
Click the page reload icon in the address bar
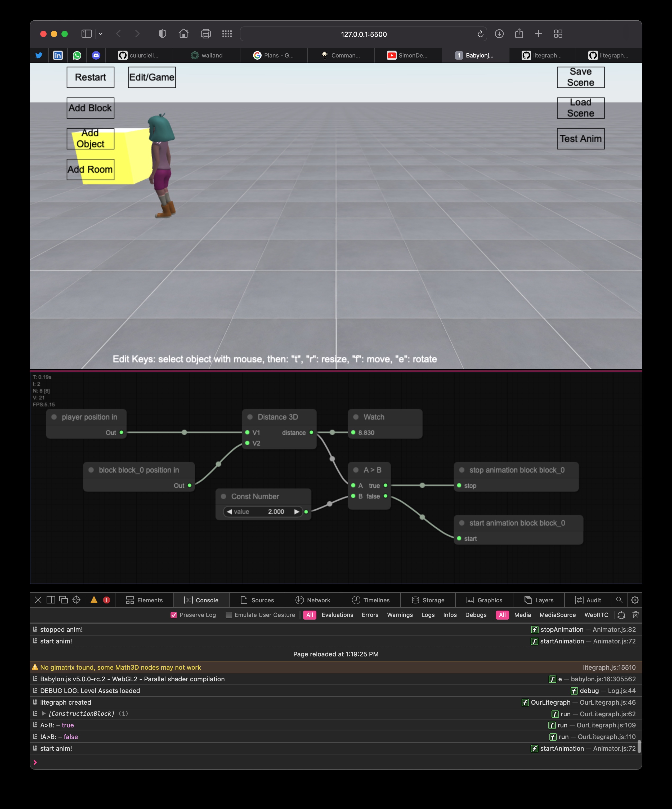tap(480, 34)
